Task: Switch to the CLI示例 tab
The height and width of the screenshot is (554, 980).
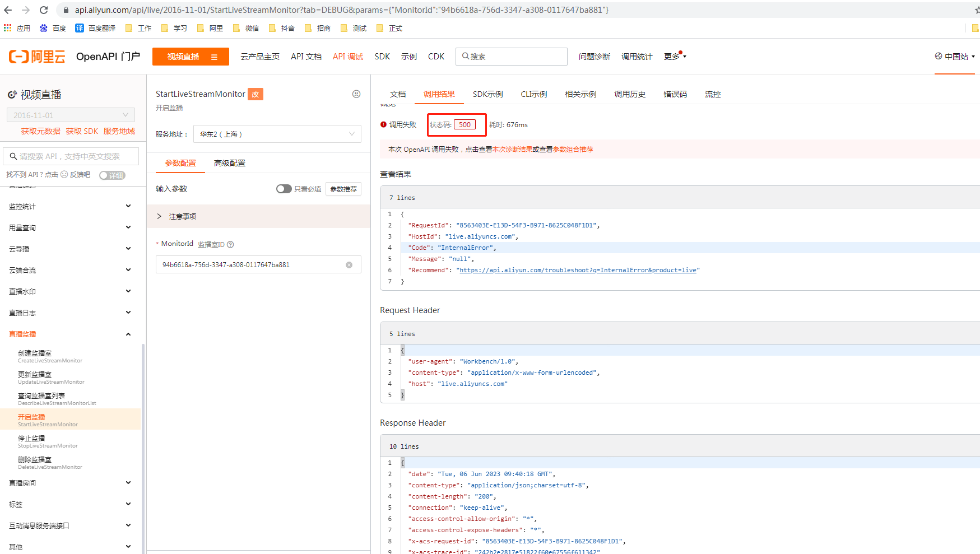Action: tap(533, 94)
